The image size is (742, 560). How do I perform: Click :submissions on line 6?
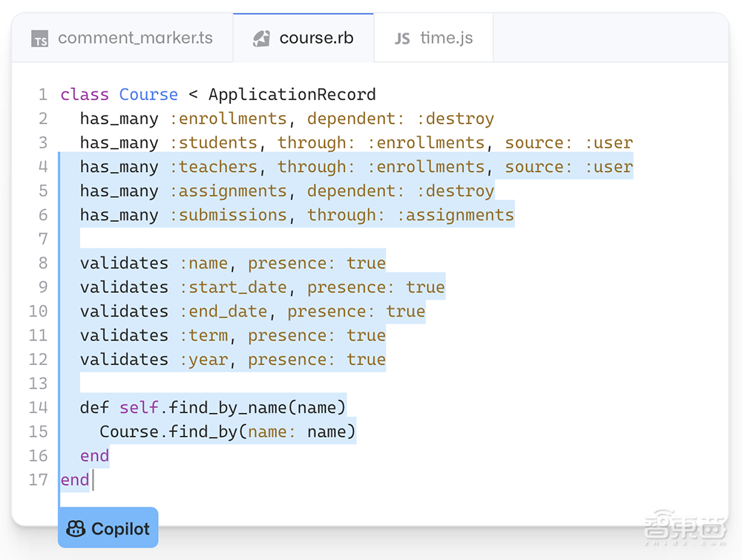pos(228,215)
